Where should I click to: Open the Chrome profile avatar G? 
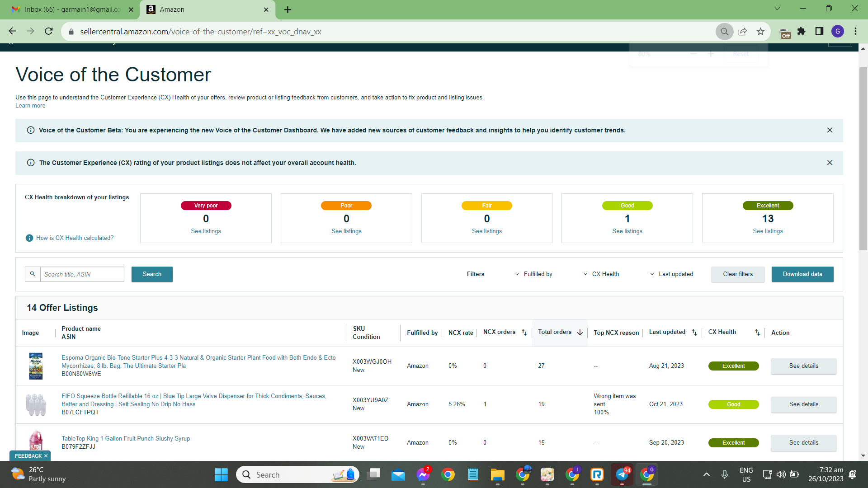pyautogui.click(x=838, y=31)
